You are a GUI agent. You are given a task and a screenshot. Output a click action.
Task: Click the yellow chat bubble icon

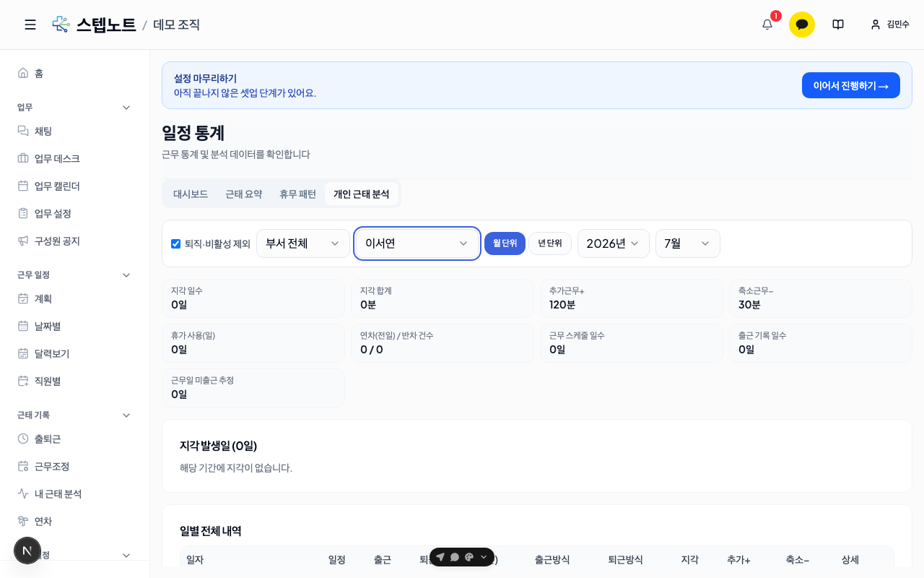click(802, 25)
